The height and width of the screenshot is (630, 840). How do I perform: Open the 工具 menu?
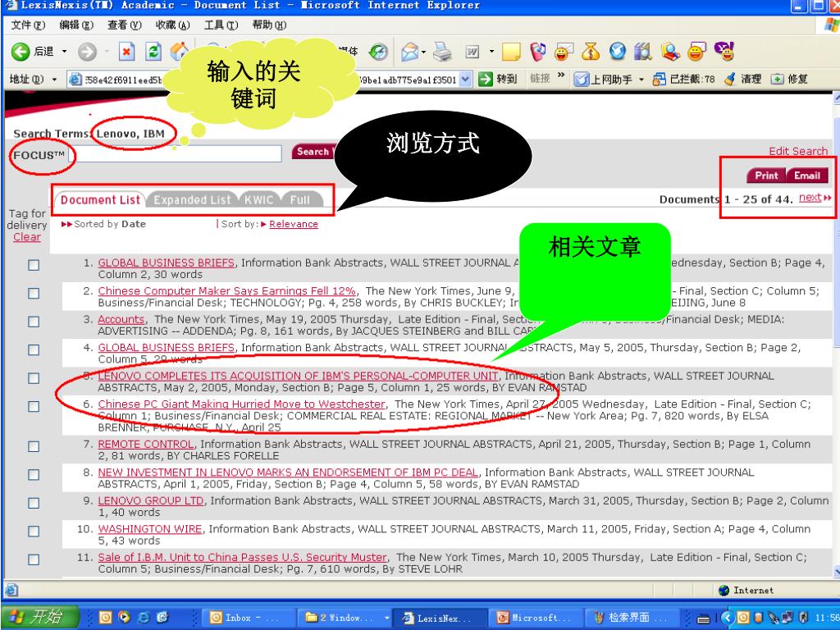tap(221, 25)
